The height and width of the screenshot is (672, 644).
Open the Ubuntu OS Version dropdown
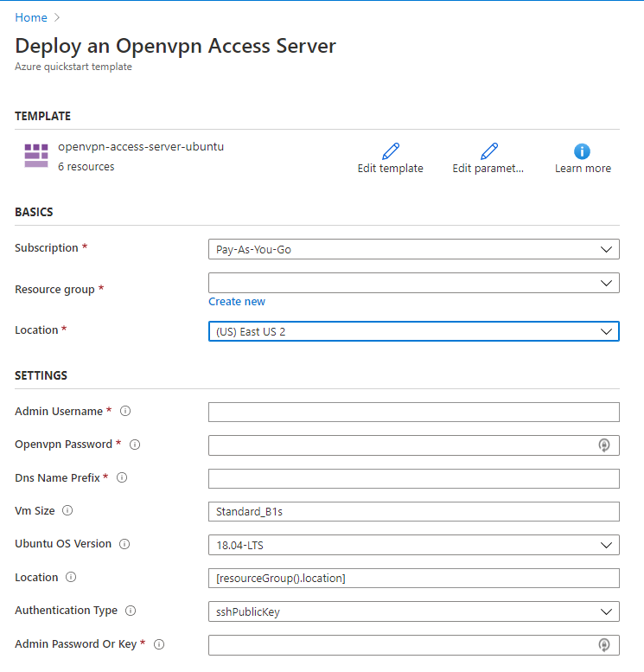[413, 545]
